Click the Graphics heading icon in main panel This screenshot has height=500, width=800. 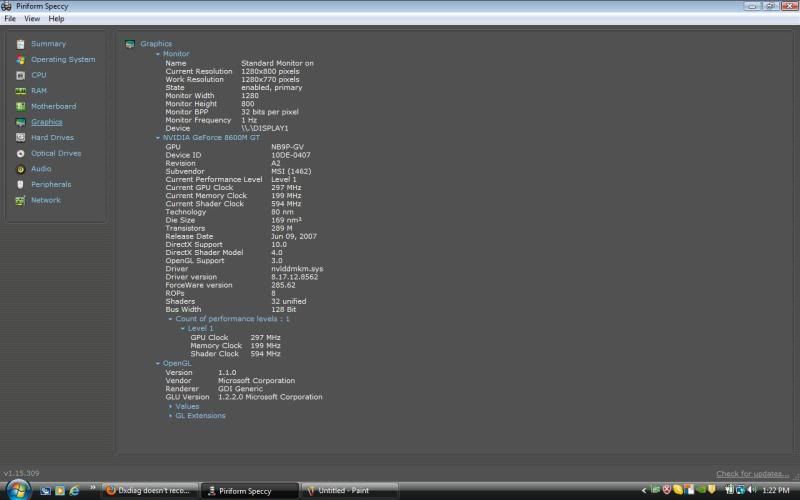pyautogui.click(x=130, y=44)
